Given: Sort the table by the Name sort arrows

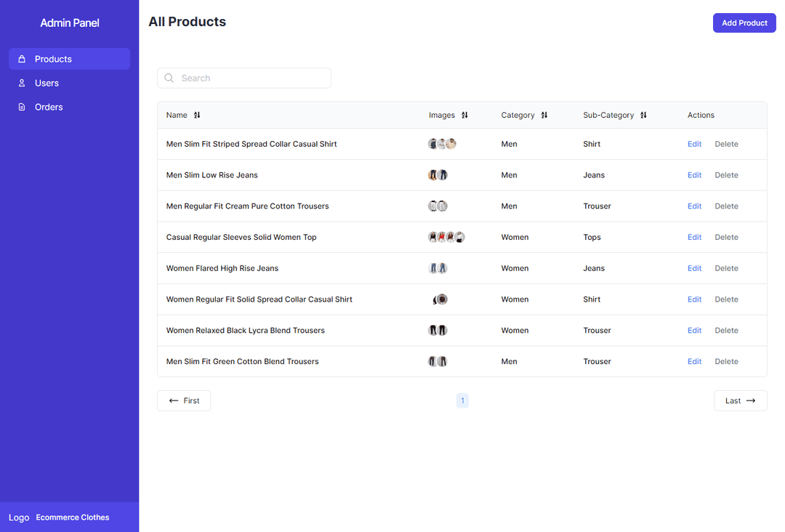Looking at the screenshot, I should point(196,115).
